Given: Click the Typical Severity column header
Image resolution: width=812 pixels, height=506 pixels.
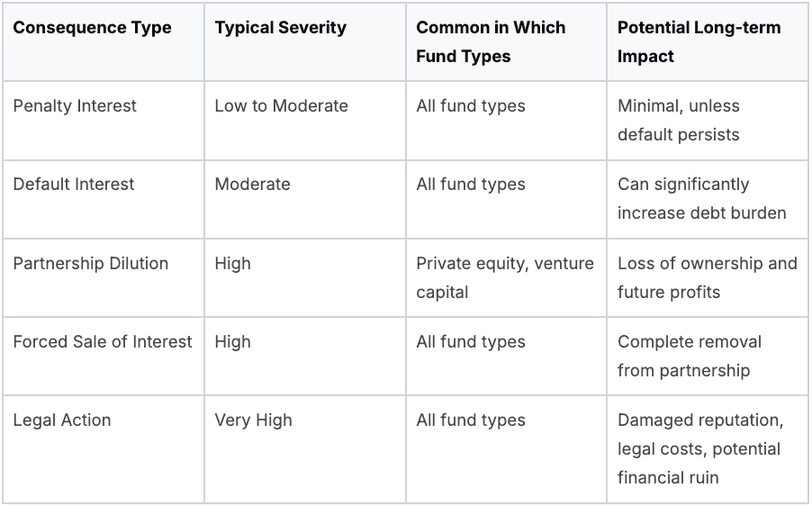Looking at the screenshot, I should pyautogui.click(x=280, y=27).
